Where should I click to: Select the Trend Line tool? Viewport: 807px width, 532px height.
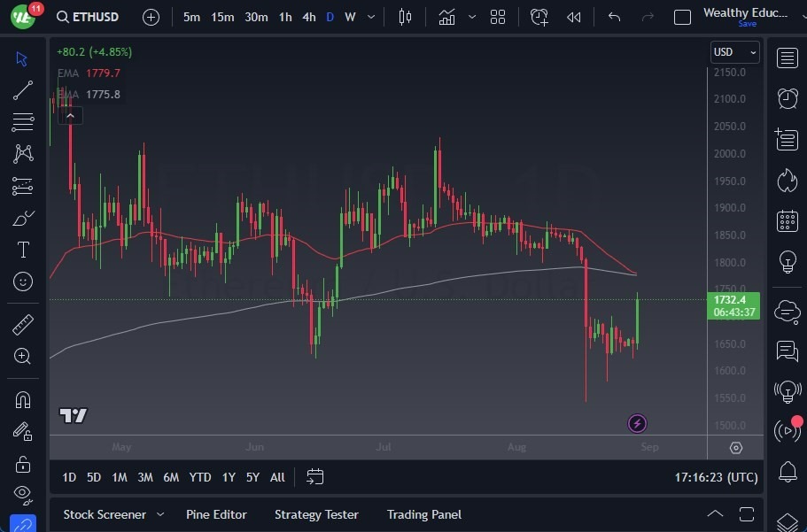[x=21, y=90]
